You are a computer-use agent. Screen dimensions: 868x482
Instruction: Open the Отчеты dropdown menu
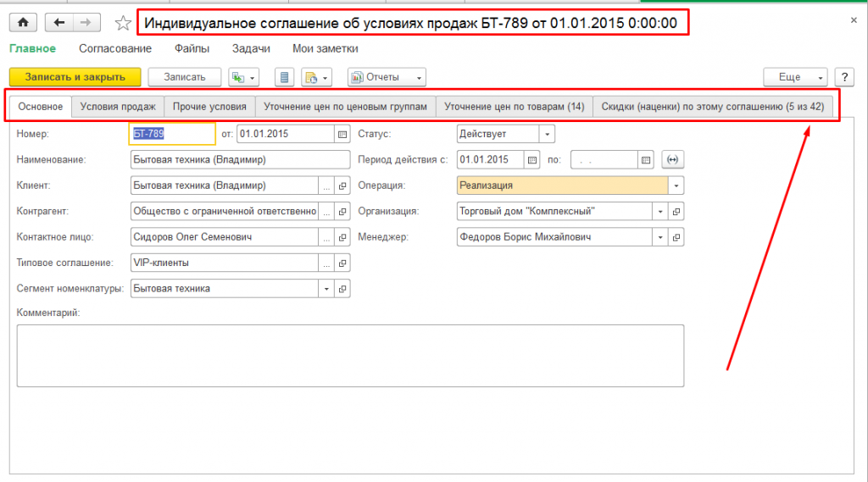(387, 77)
